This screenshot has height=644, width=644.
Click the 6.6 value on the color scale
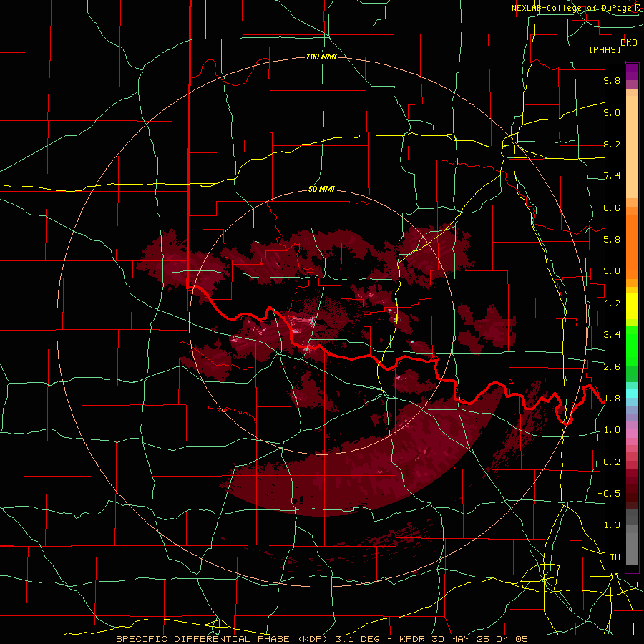point(612,208)
